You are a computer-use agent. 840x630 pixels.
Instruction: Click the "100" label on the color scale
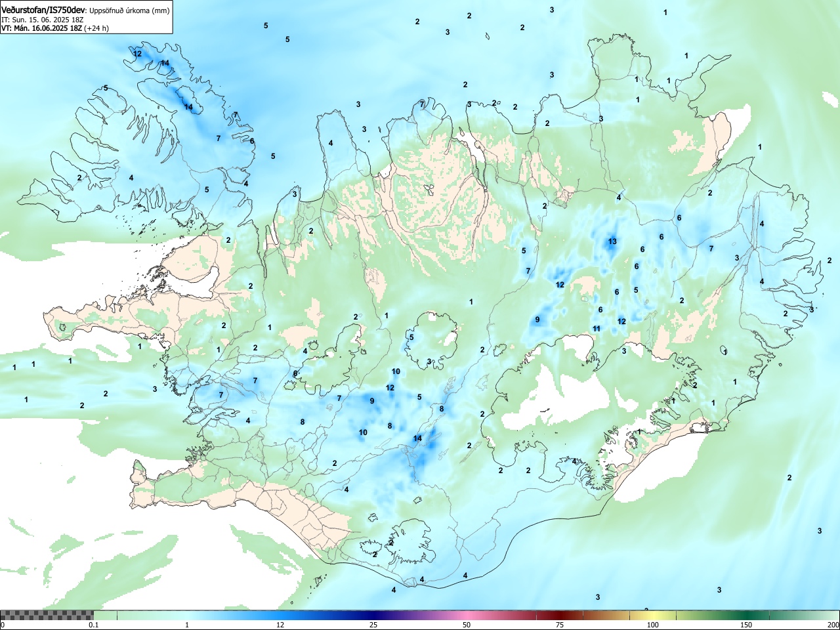[x=653, y=625]
